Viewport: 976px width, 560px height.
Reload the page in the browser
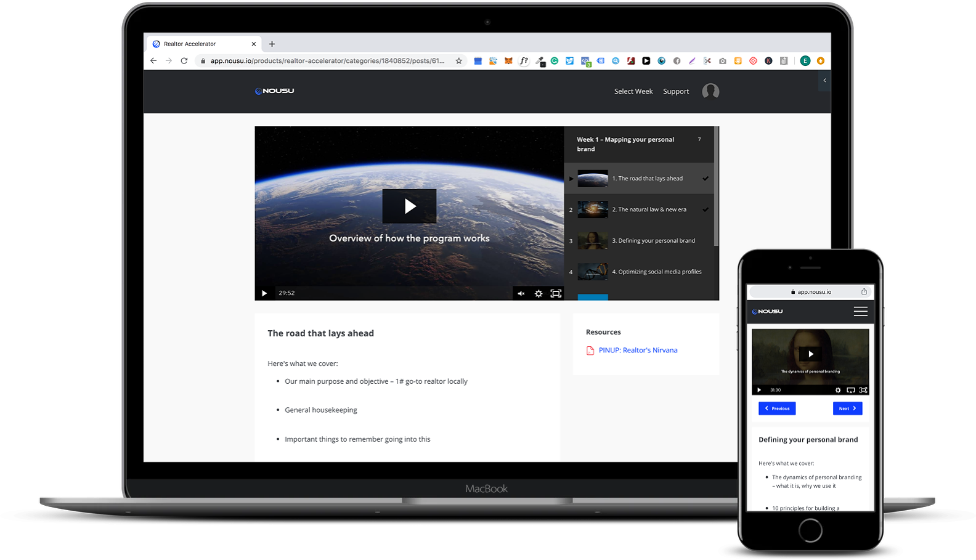[x=184, y=61]
